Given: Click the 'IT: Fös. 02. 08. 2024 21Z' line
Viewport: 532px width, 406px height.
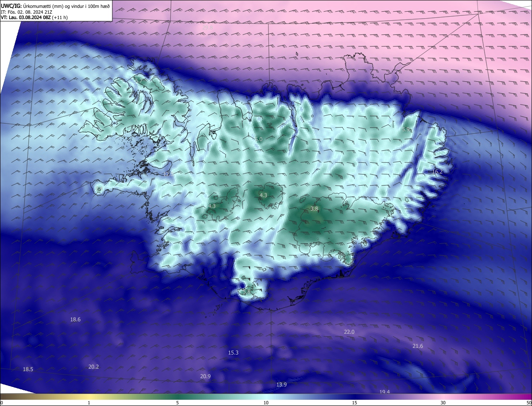Looking at the screenshot, I should pyautogui.click(x=27, y=12).
